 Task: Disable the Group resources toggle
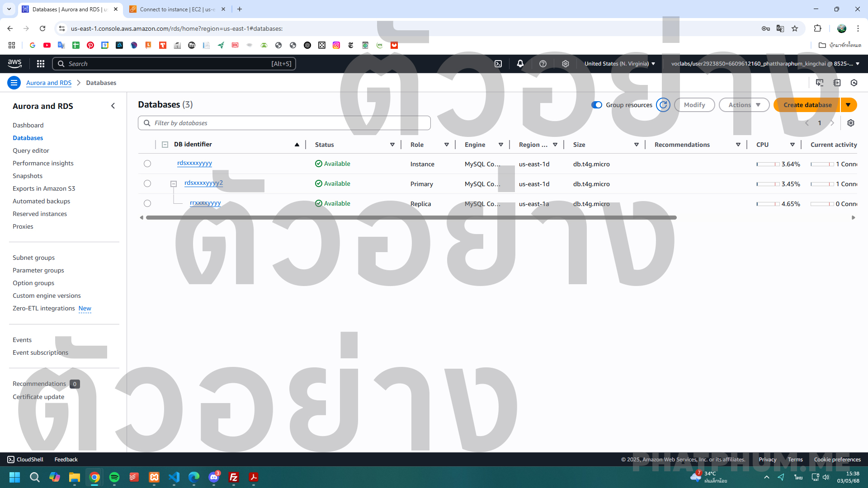point(597,105)
